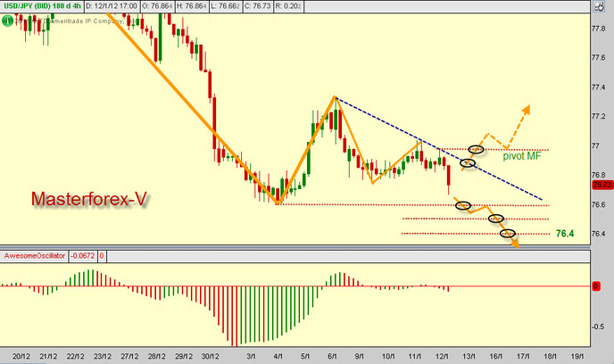Click the red 76.73 current price bubble
614x364 pixels.
tap(602, 185)
